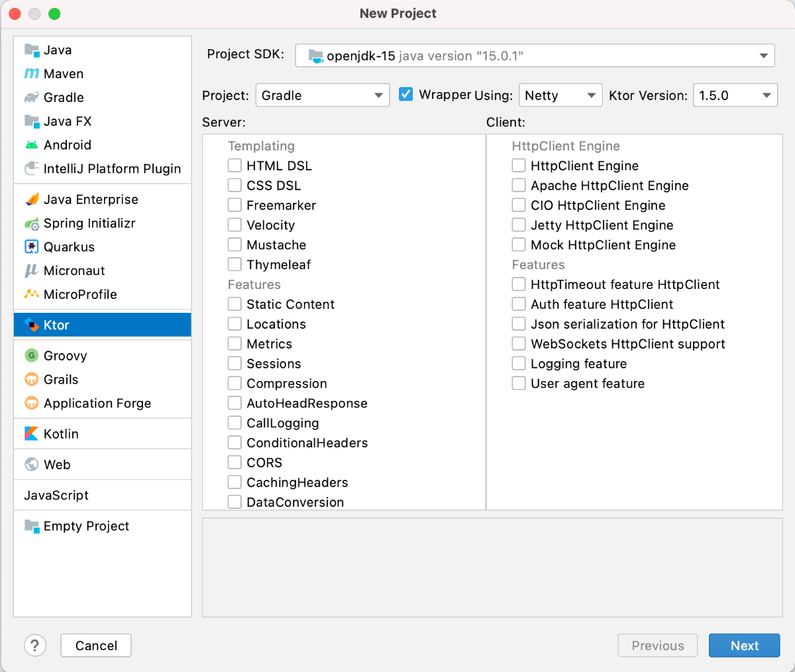795x672 pixels.
Task: Select the Application Forge icon
Action: (x=32, y=404)
